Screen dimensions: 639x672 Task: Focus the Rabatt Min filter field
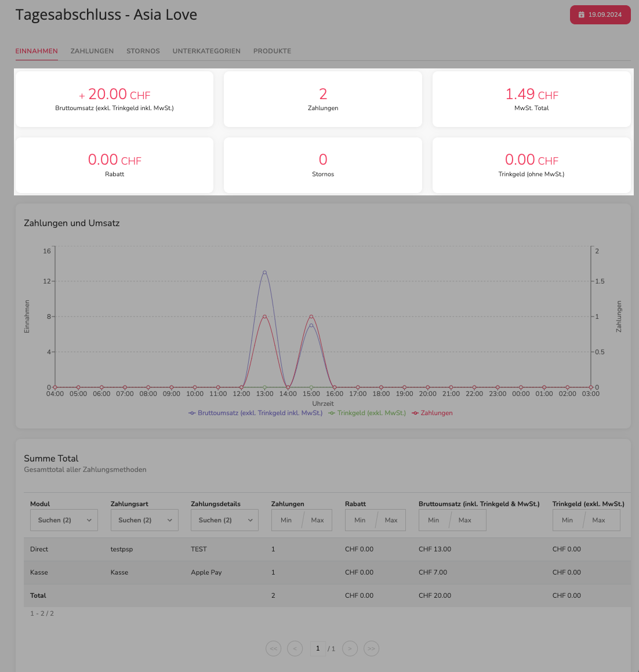click(x=360, y=520)
